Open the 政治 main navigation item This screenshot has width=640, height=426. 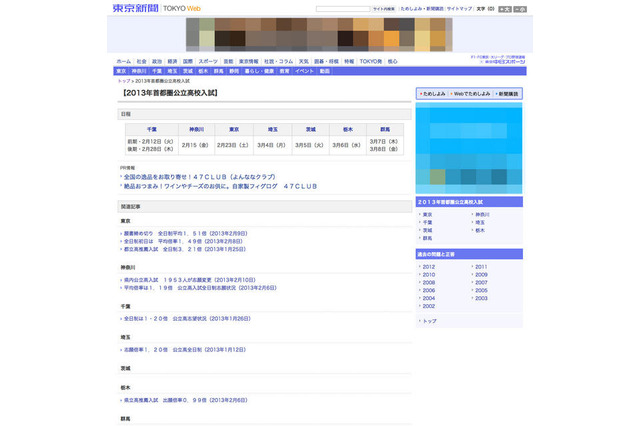tap(157, 62)
